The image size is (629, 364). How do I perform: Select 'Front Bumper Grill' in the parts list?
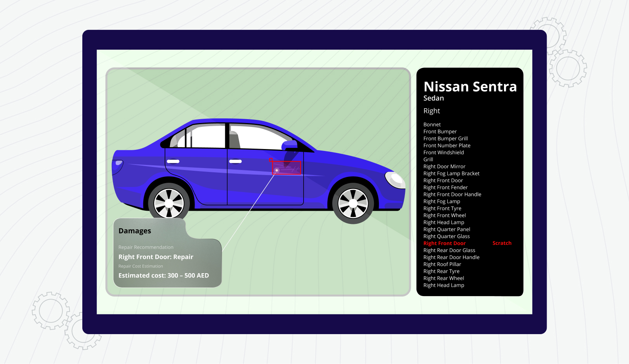click(x=445, y=139)
